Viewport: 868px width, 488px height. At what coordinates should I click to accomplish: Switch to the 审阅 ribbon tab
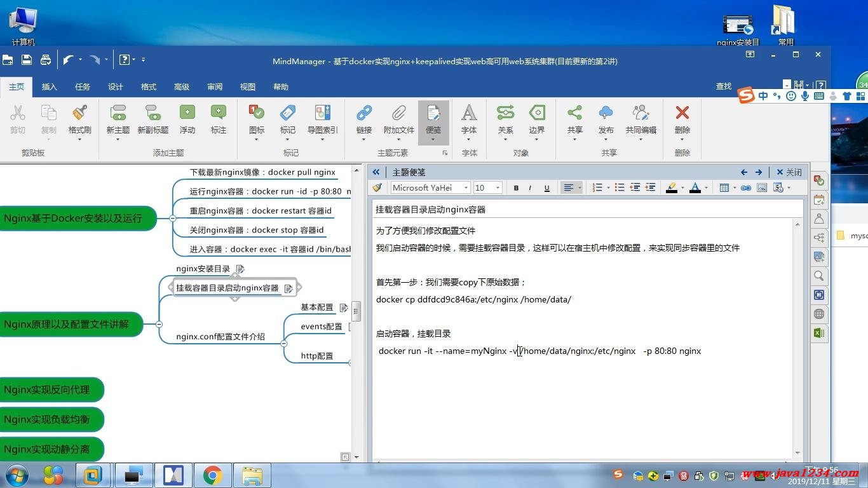coord(215,86)
